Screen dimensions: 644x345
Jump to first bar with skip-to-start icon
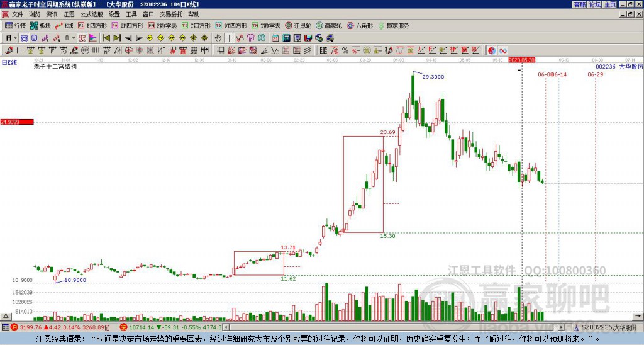106,38
